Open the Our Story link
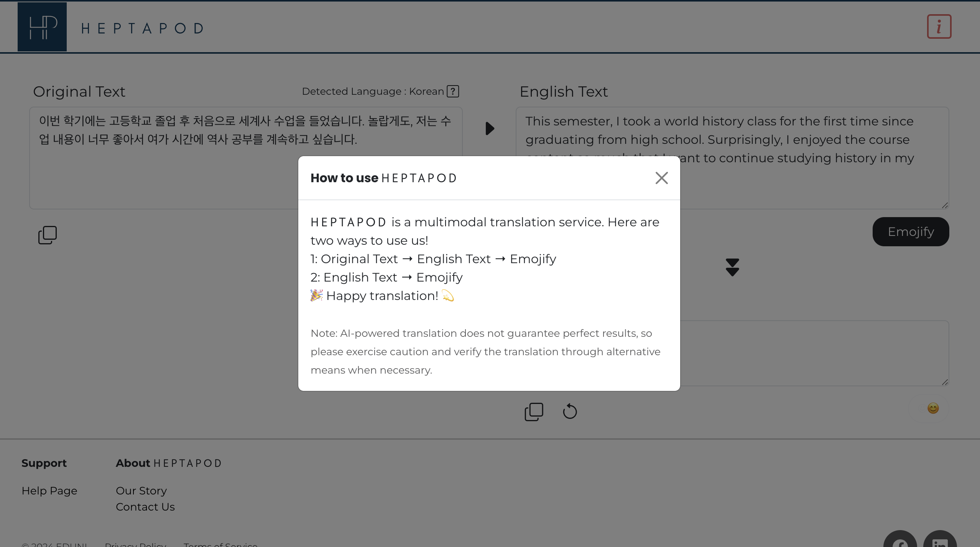 point(141,491)
